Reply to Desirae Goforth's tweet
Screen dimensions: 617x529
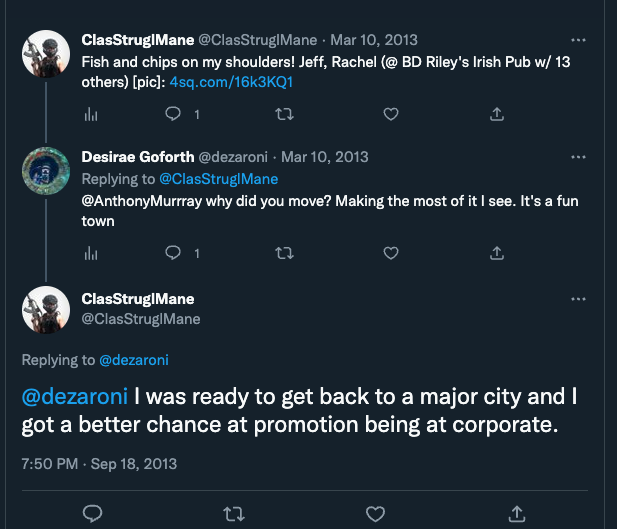pos(173,253)
